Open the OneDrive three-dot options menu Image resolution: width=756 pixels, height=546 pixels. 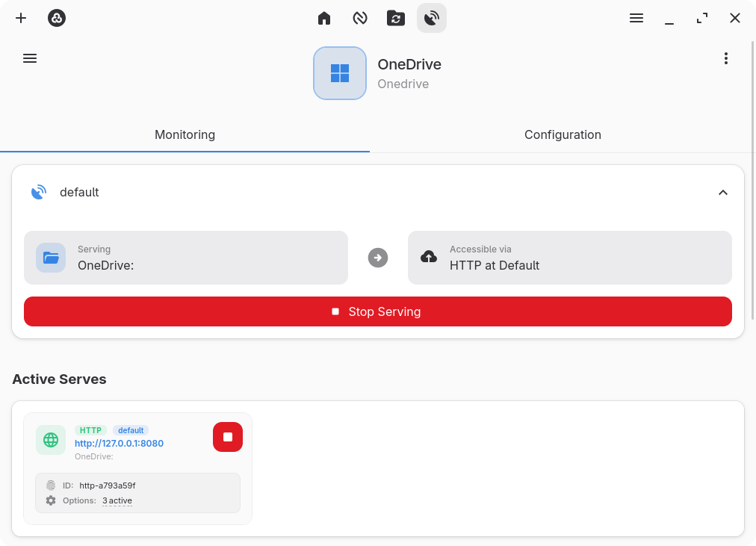[725, 58]
